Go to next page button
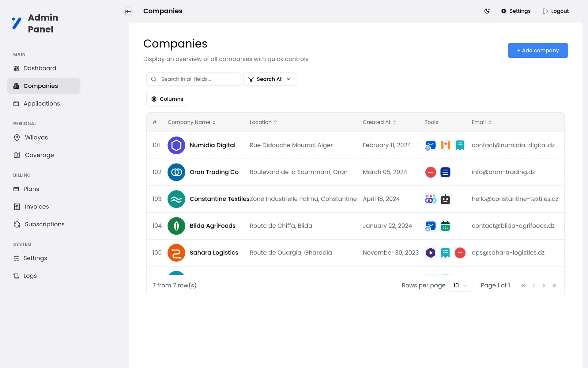588x368 pixels. click(544, 286)
